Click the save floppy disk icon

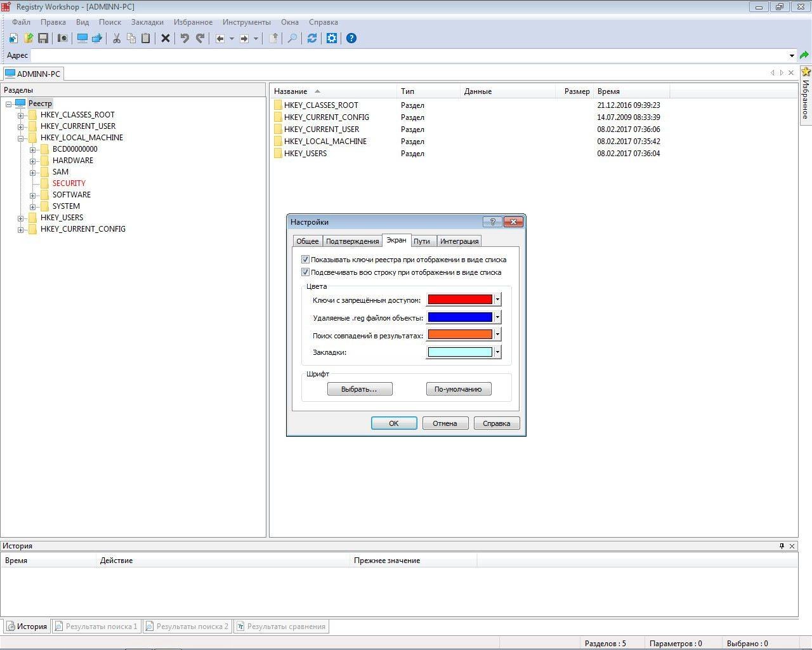(43, 38)
